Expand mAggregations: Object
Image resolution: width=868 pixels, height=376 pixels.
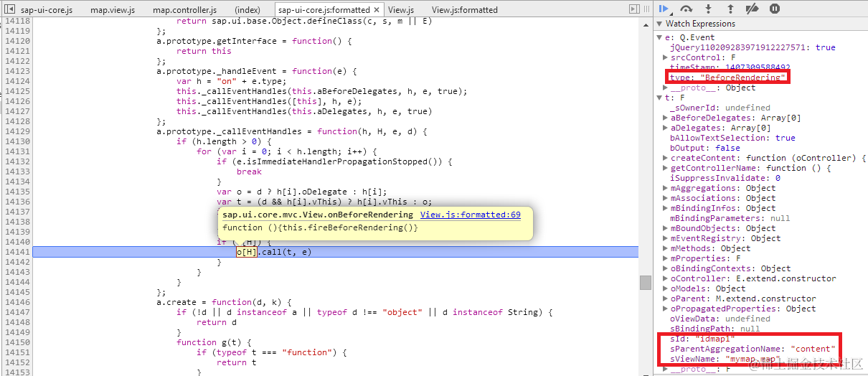[x=666, y=188]
